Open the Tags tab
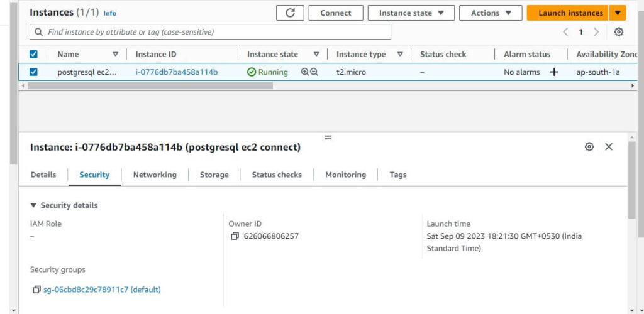 [x=398, y=175]
